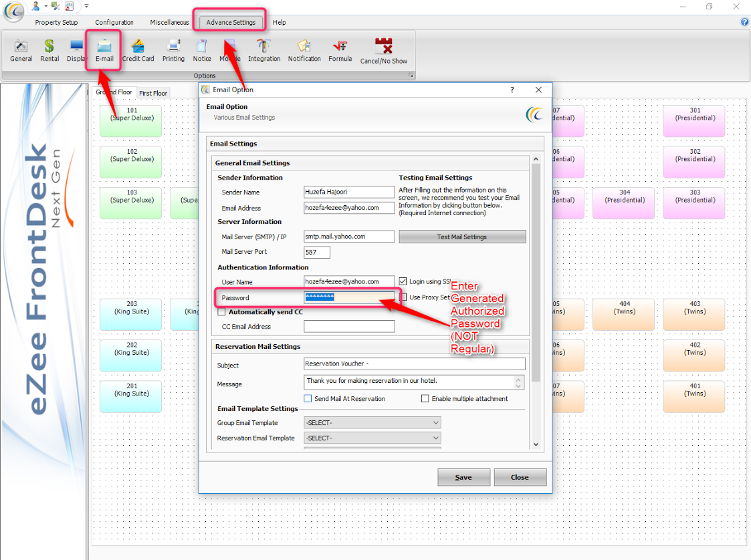Toggle Use Proxy Settings checkbox

[x=403, y=297]
